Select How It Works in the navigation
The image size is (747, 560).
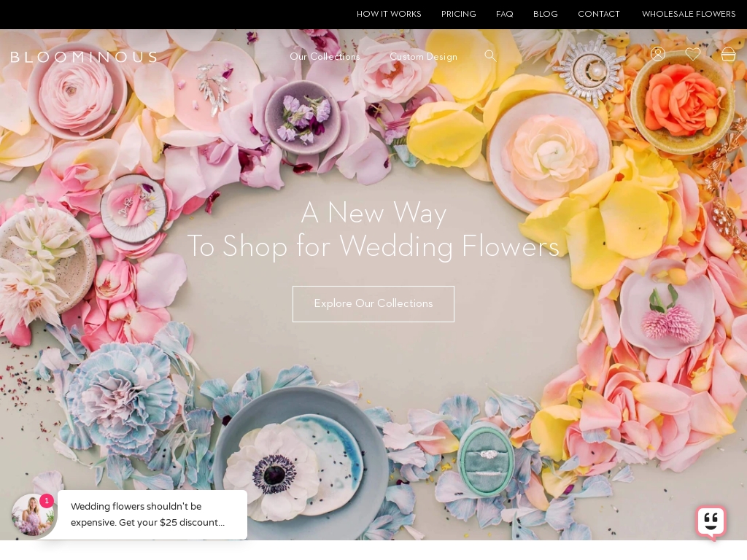coord(389,14)
